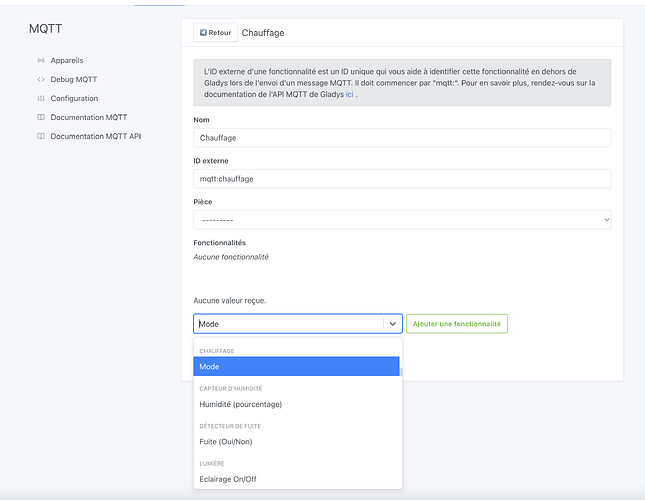Click the Nom field containing Chauffage

coord(402,138)
